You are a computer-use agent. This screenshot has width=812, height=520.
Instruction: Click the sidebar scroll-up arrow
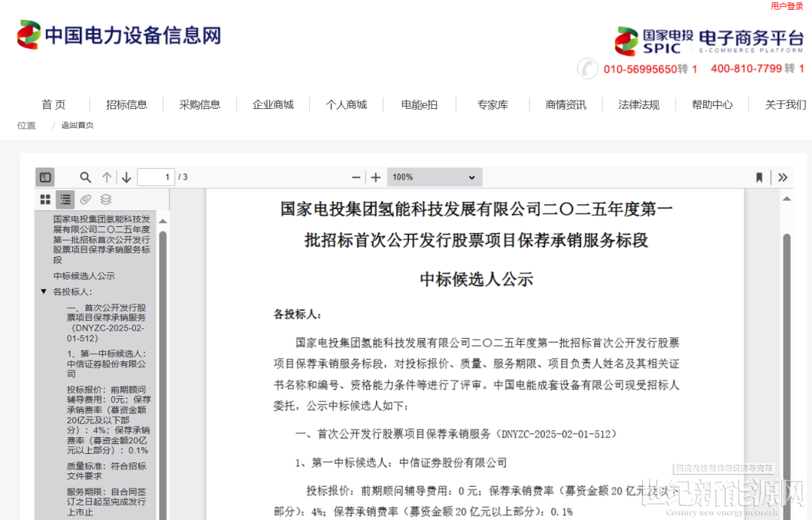(x=162, y=221)
